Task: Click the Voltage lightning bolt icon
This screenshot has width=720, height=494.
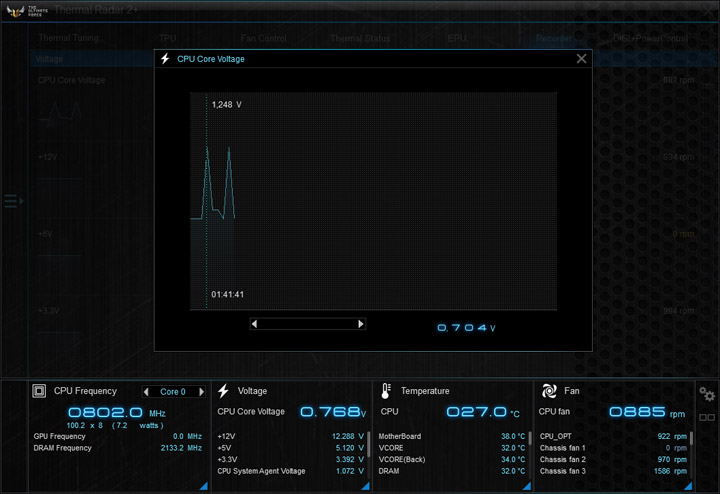Action: [223, 391]
